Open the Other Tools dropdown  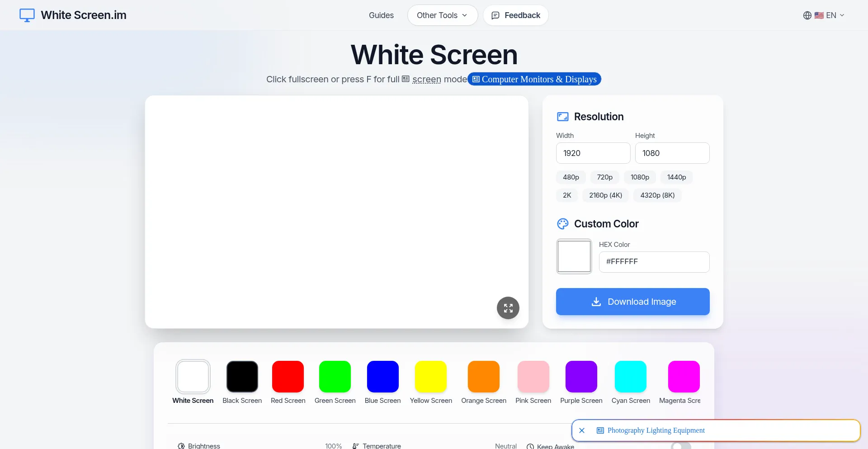(x=443, y=15)
